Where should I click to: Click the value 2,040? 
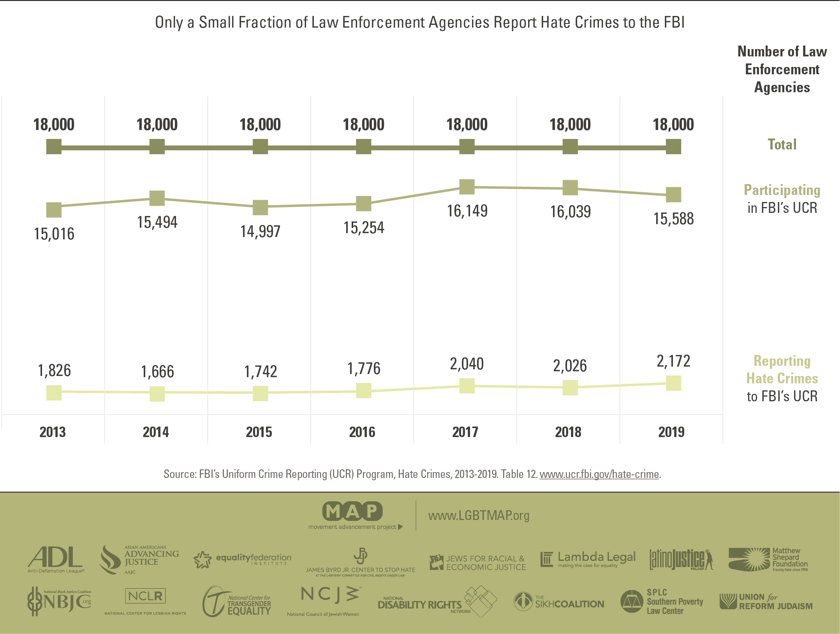coord(467,364)
